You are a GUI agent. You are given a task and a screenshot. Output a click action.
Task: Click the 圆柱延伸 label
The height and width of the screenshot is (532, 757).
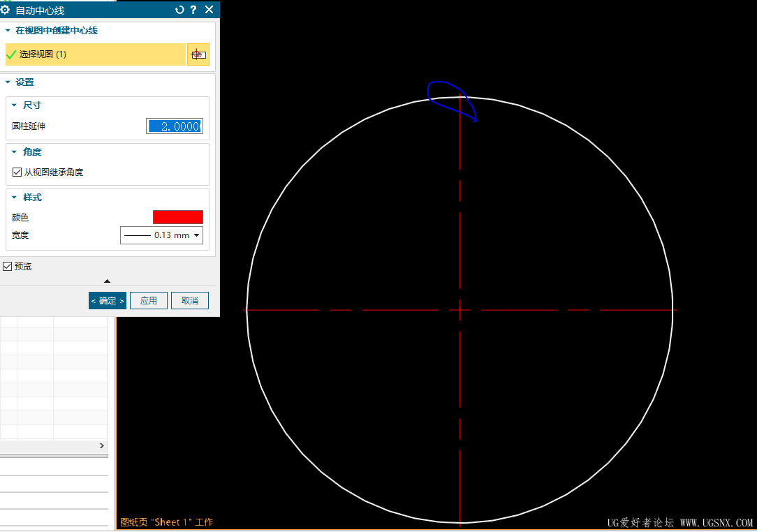[x=29, y=126]
